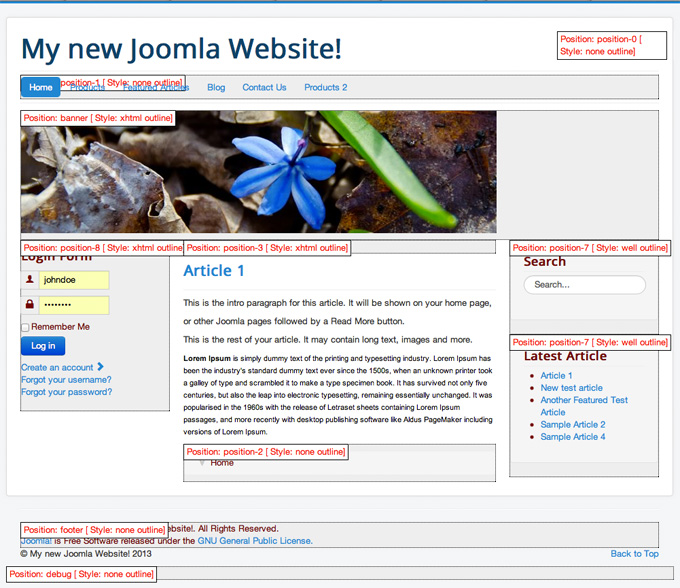Open the Contact Us menu item
The image size is (680, 588).
point(264,87)
